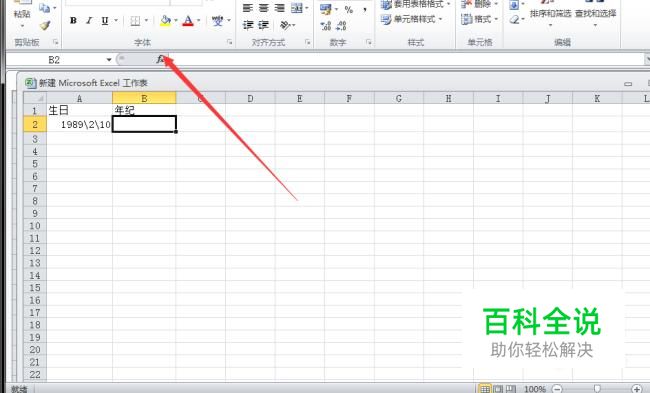Decrease indent
Viewport: 650px width, 393px height.
248,25
